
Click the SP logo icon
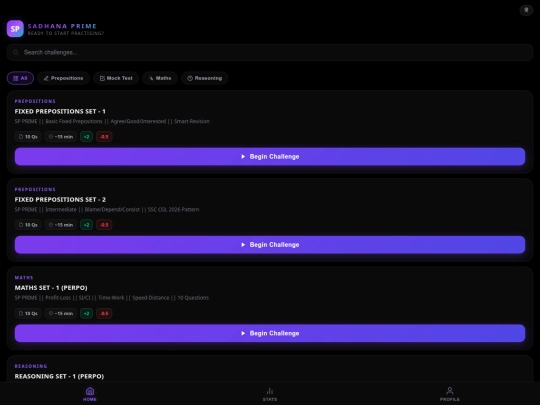click(x=15, y=29)
